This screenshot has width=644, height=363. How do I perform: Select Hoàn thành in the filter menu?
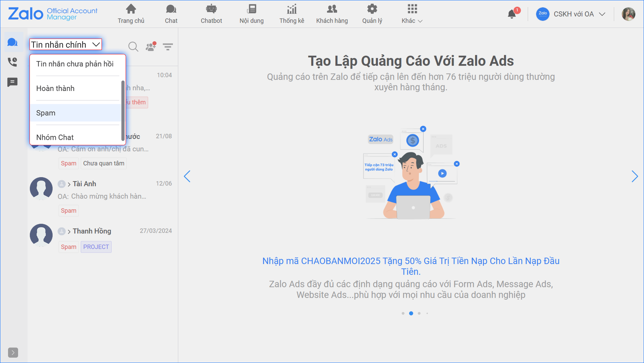(x=55, y=89)
